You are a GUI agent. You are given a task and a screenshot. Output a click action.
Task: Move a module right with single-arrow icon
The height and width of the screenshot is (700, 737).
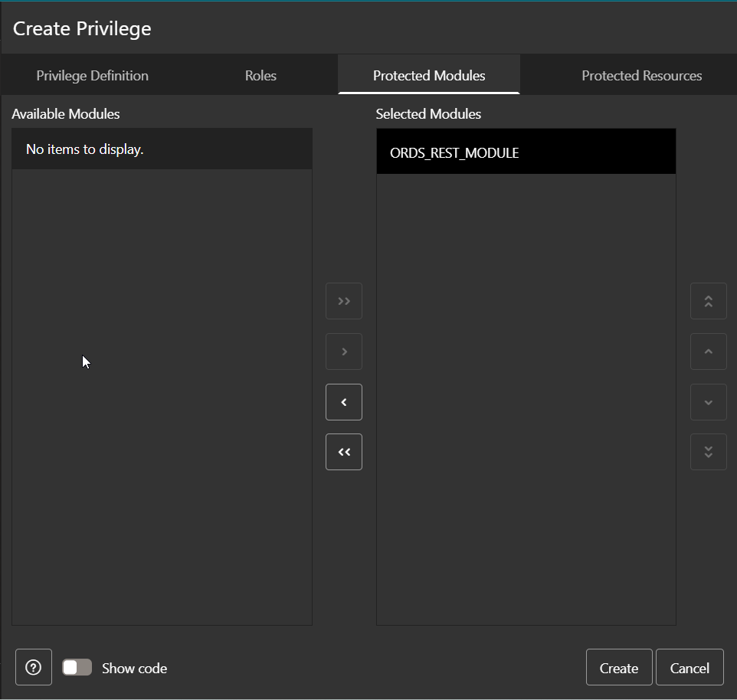343,352
